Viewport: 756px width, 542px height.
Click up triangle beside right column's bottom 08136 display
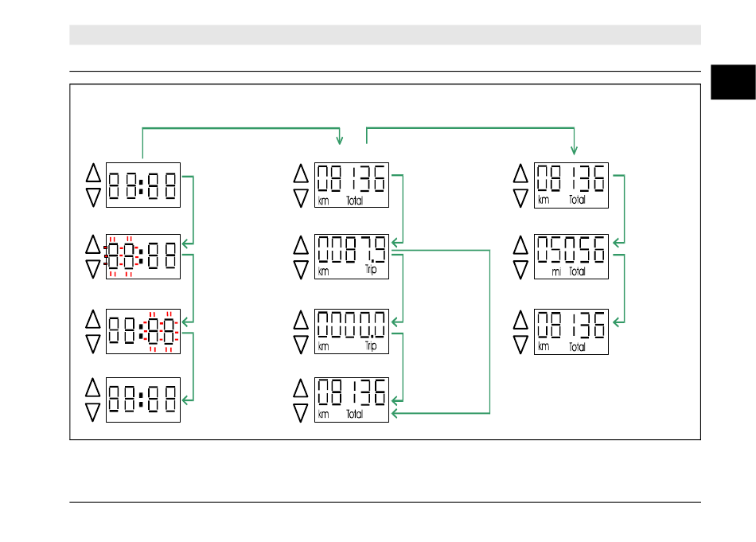520,320
